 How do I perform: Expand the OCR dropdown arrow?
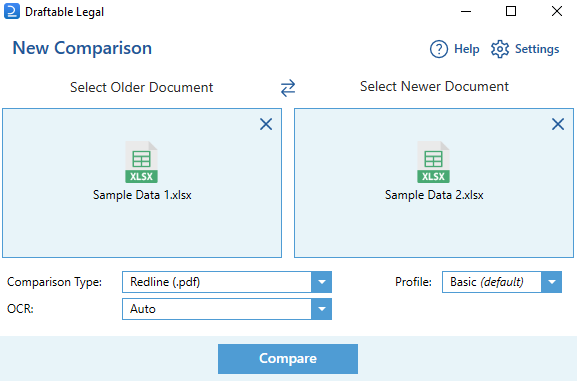[x=322, y=309]
